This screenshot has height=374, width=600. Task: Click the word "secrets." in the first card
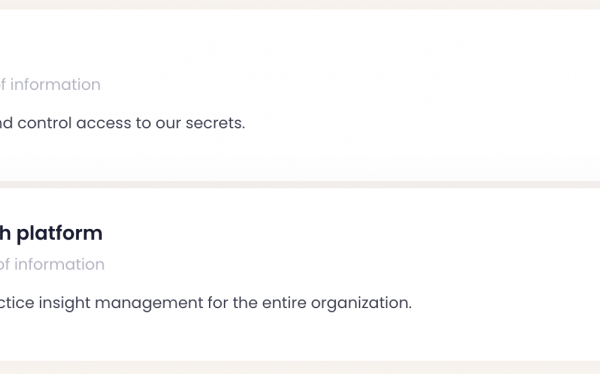click(x=215, y=123)
